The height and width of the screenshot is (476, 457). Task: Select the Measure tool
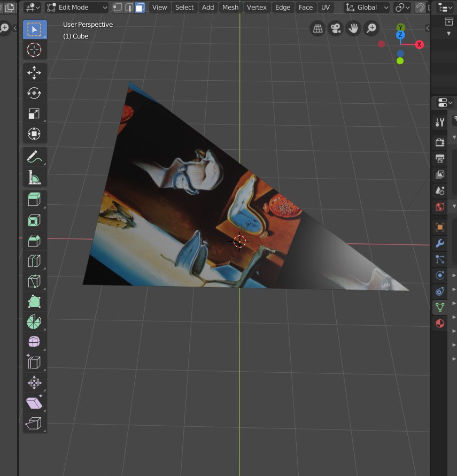pyautogui.click(x=35, y=177)
